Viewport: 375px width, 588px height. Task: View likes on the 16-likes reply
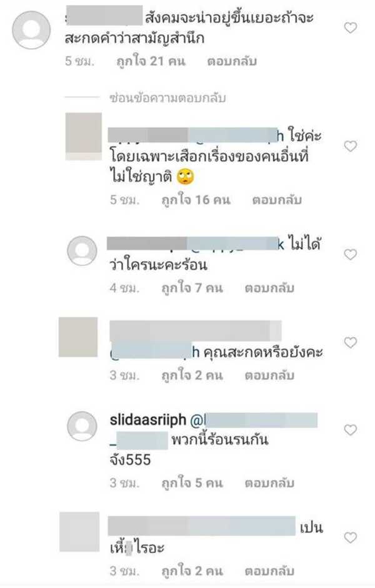coord(196,200)
